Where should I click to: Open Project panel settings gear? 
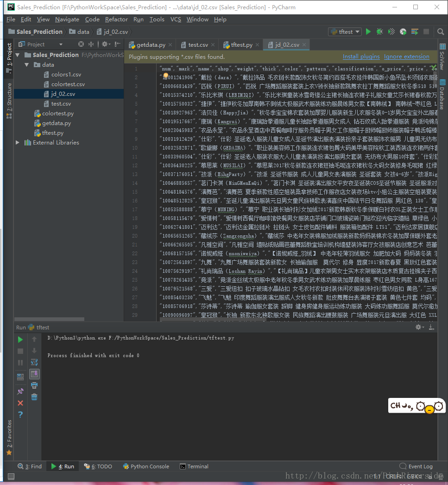(106, 44)
